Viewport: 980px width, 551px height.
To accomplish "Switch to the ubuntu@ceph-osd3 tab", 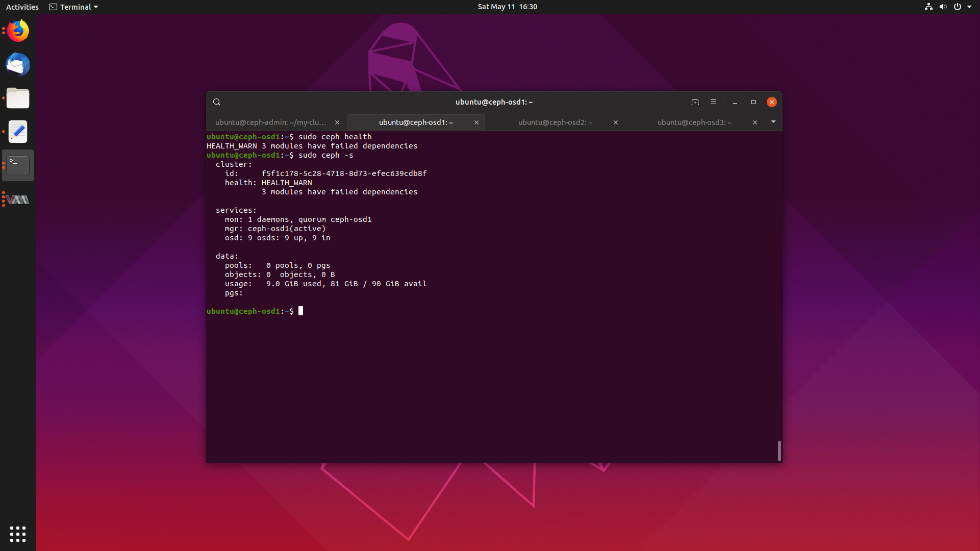I will 694,122.
